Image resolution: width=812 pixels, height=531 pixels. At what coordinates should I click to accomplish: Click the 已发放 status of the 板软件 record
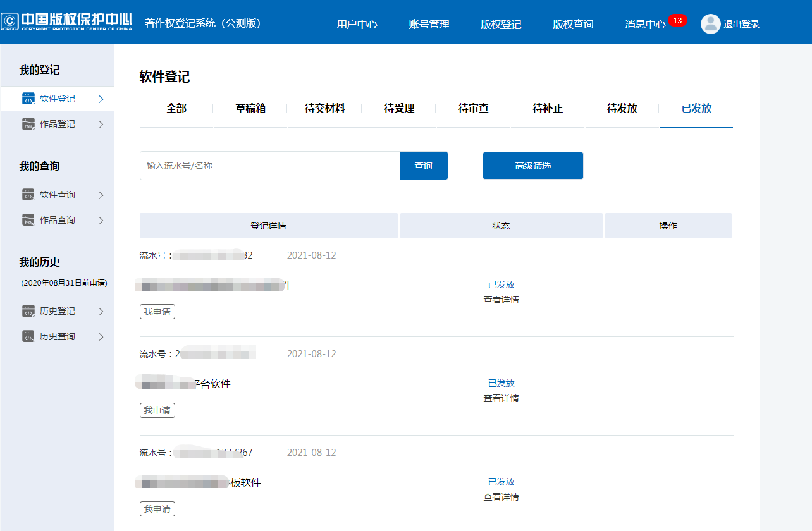pos(501,482)
